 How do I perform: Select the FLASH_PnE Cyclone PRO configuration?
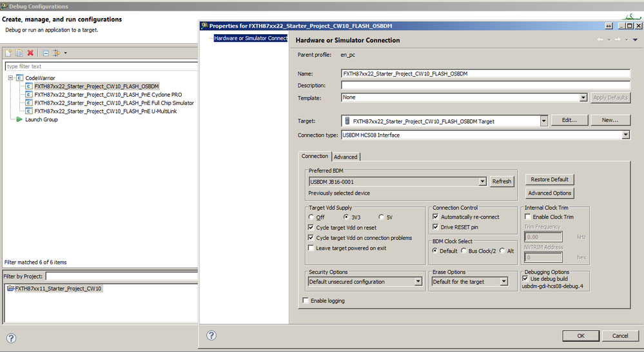[x=108, y=95]
